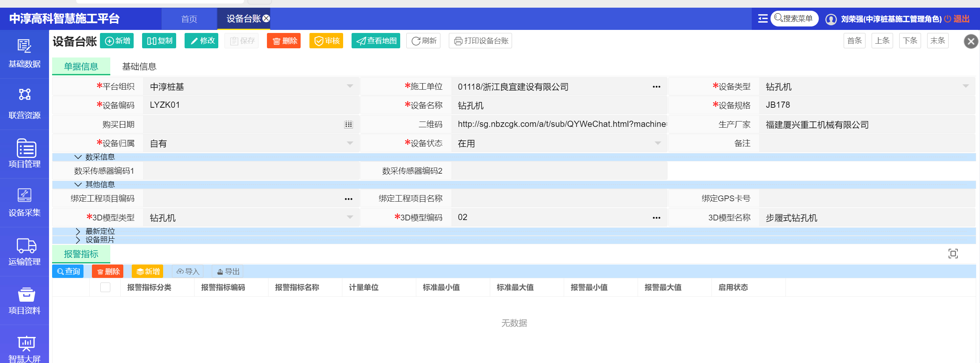
Task: Go to the 首页 tab
Action: click(x=189, y=19)
